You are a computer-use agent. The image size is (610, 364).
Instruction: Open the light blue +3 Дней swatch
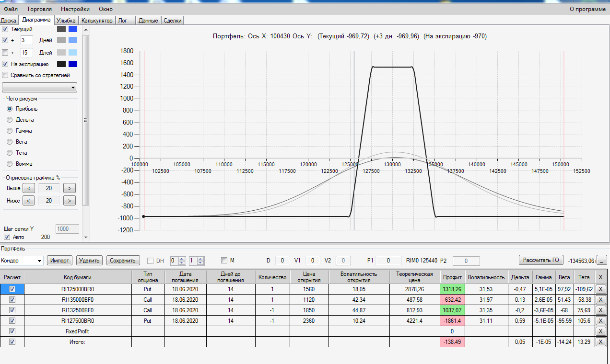[72, 40]
